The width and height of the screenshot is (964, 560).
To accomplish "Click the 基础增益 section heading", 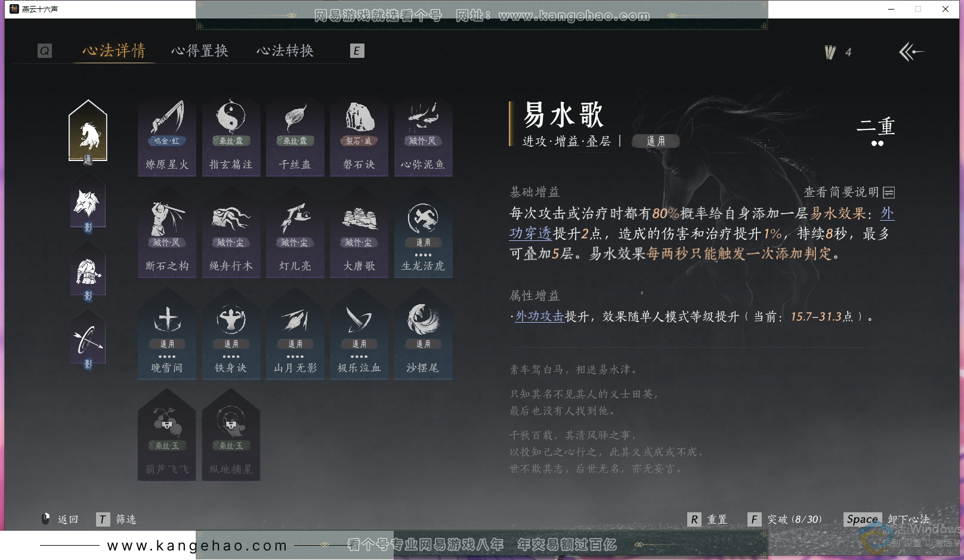I will pos(534,192).
